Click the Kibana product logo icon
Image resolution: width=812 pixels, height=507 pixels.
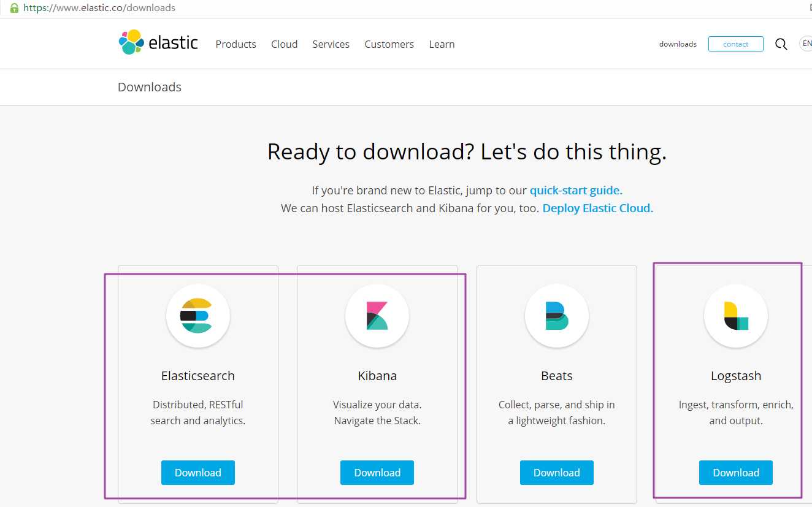coord(377,316)
